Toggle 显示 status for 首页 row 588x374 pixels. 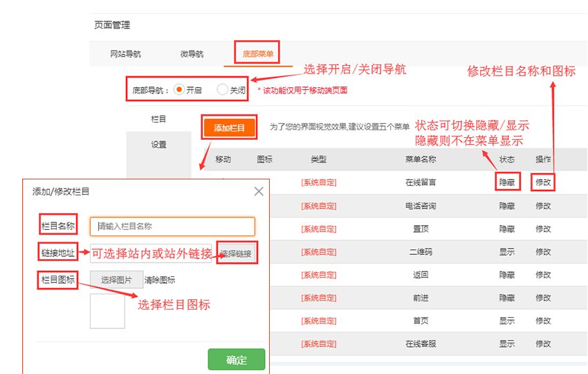tap(506, 320)
